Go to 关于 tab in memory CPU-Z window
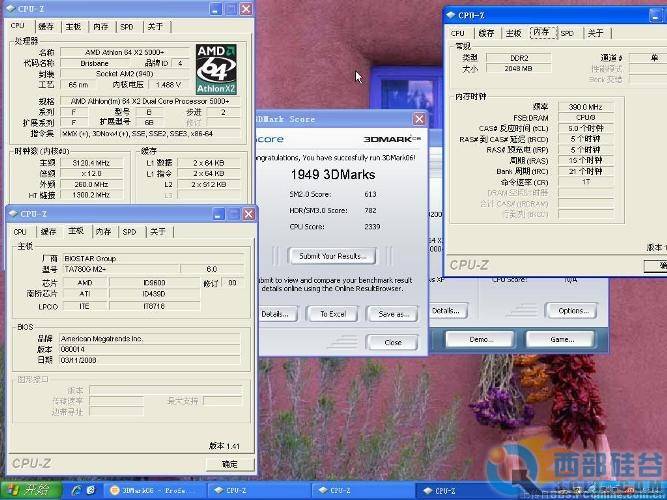This screenshot has height=500, width=667. click(x=596, y=33)
